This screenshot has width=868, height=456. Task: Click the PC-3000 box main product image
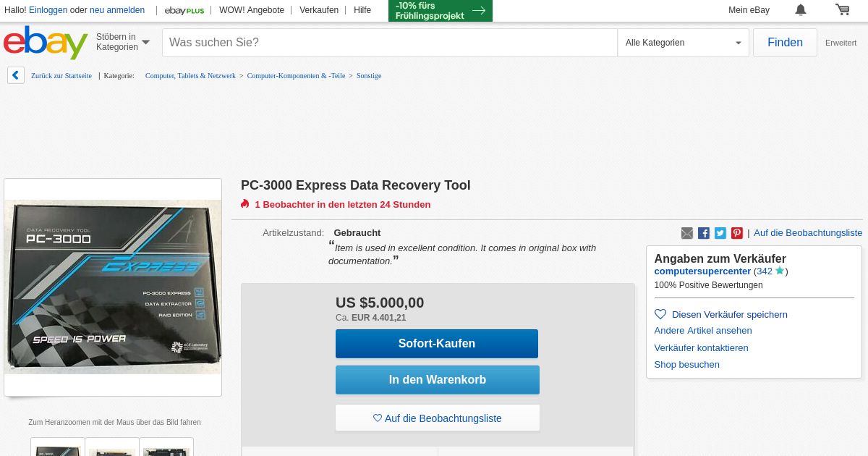click(113, 287)
